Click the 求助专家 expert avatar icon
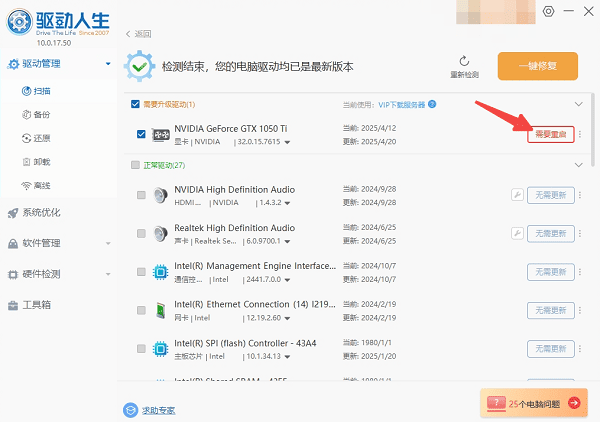This screenshot has width=600, height=422. click(130, 410)
